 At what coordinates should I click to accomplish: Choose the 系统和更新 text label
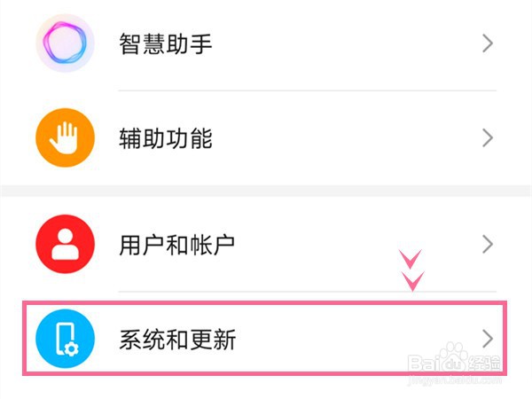(x=177, y=339)
